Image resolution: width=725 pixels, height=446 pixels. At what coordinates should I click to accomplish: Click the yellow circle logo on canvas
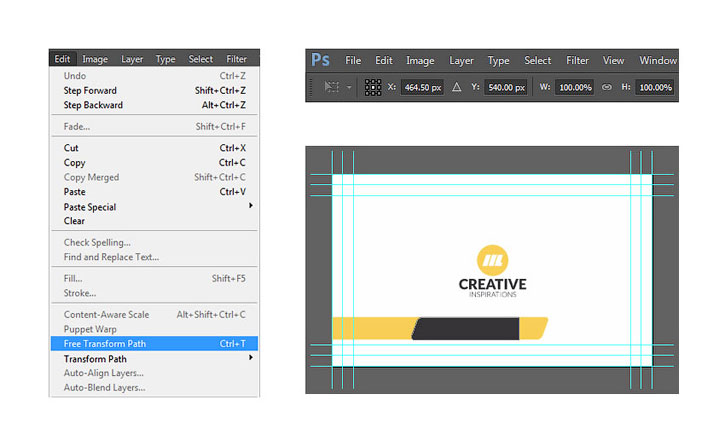(492, 260)
